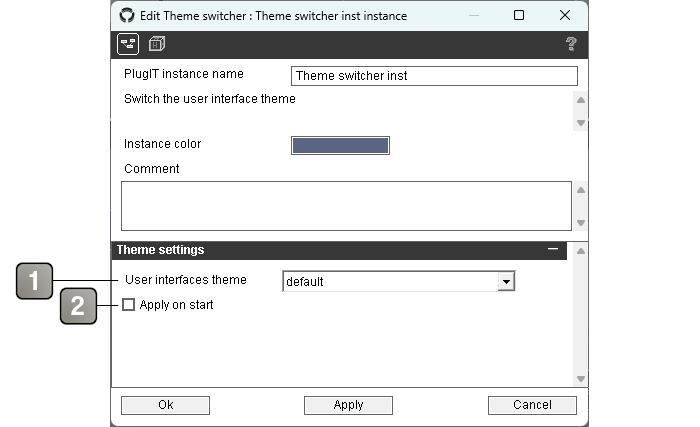Screen dimensions: 700x427
Task: Click the Theme settings panel scroll down arrow
Action: point(581,379)
